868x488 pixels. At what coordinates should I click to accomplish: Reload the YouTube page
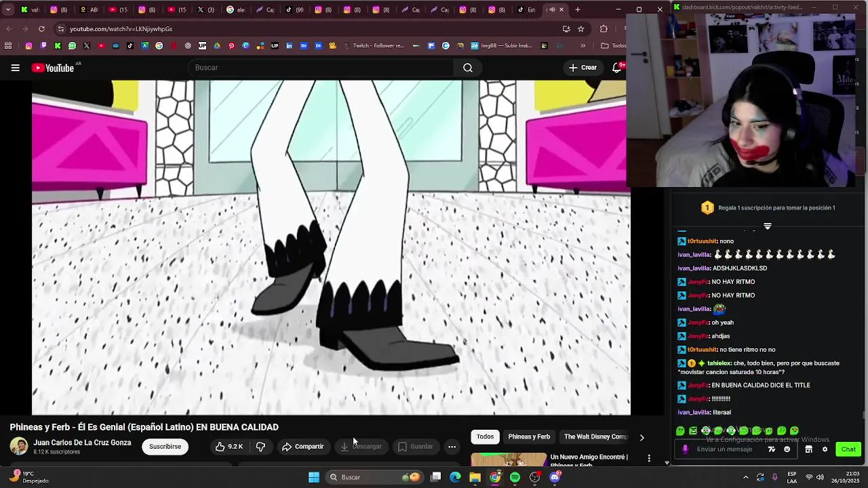click(x=41, y=29)
